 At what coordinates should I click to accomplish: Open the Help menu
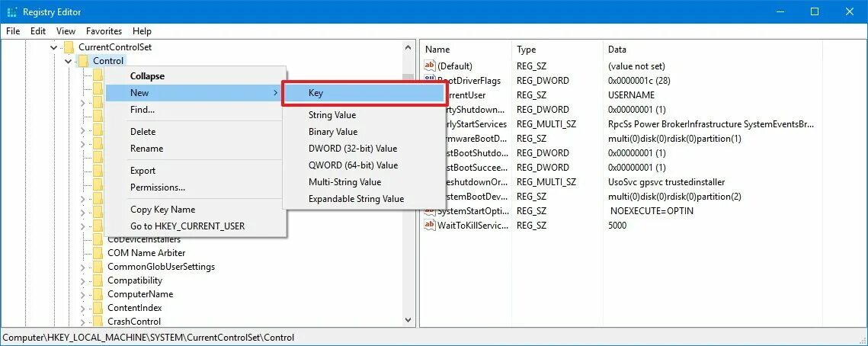[143, 31]
